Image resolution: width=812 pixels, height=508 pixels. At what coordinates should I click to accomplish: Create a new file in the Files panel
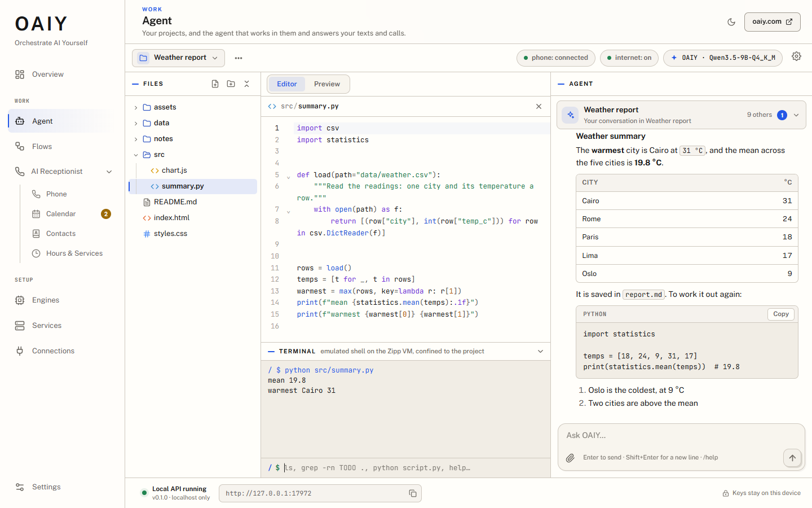(215, 84)
